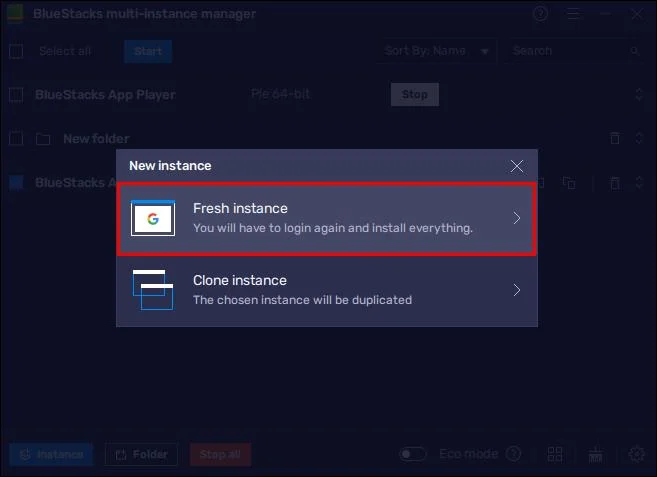Click the clone icon on the checked instance row
The height and width of the screenshot is (477, 657).
coord(569,183)
